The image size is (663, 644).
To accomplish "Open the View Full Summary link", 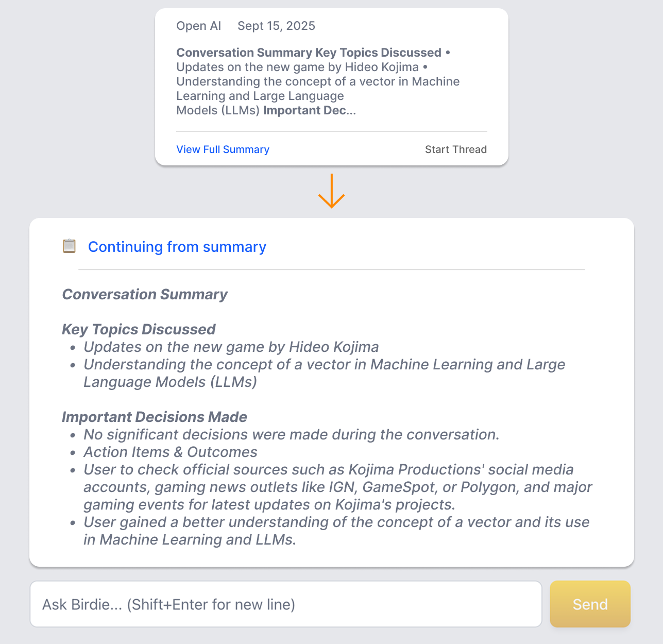I will coord(223,149).
